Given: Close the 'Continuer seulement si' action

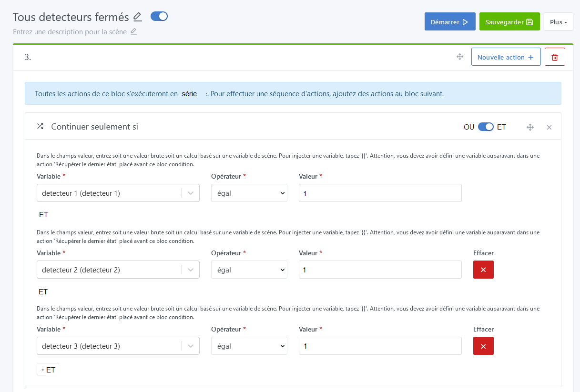Looking at the screenshot, I should point(549,127).
